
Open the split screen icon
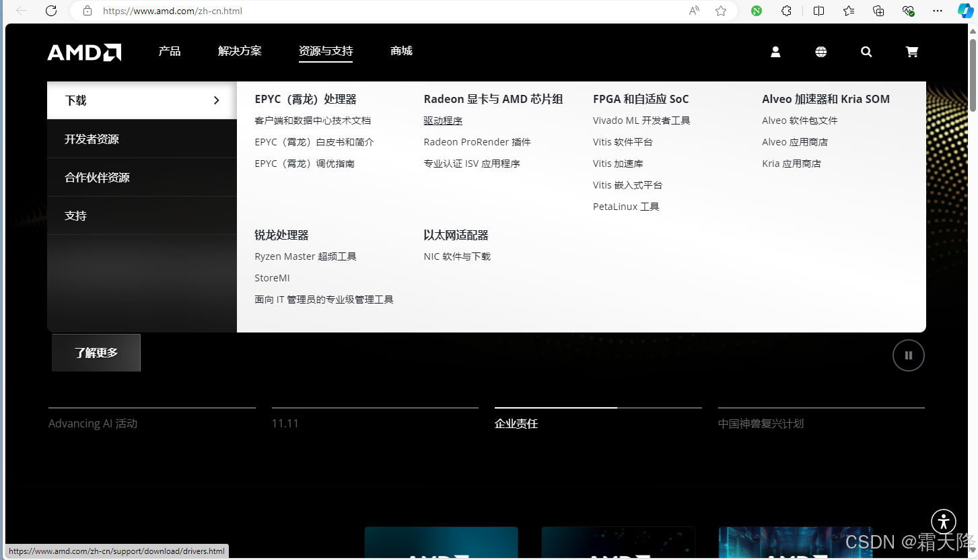click(818, 11)
